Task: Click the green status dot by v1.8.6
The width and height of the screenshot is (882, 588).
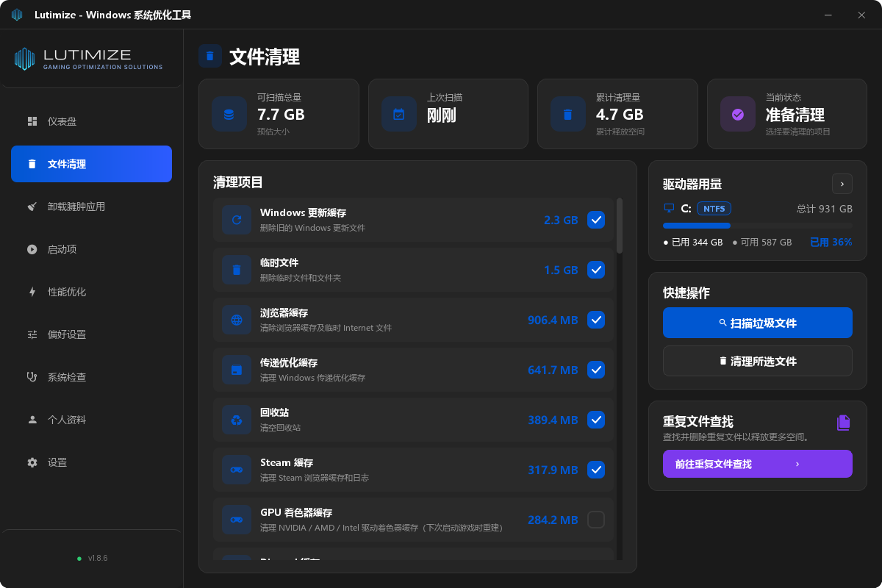Action: click(79, 559)
